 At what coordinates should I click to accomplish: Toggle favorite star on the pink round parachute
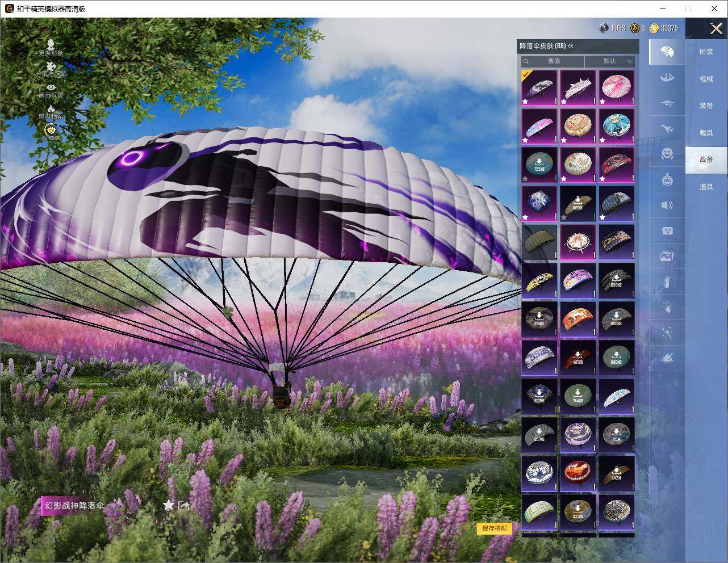tap(603, 102)
